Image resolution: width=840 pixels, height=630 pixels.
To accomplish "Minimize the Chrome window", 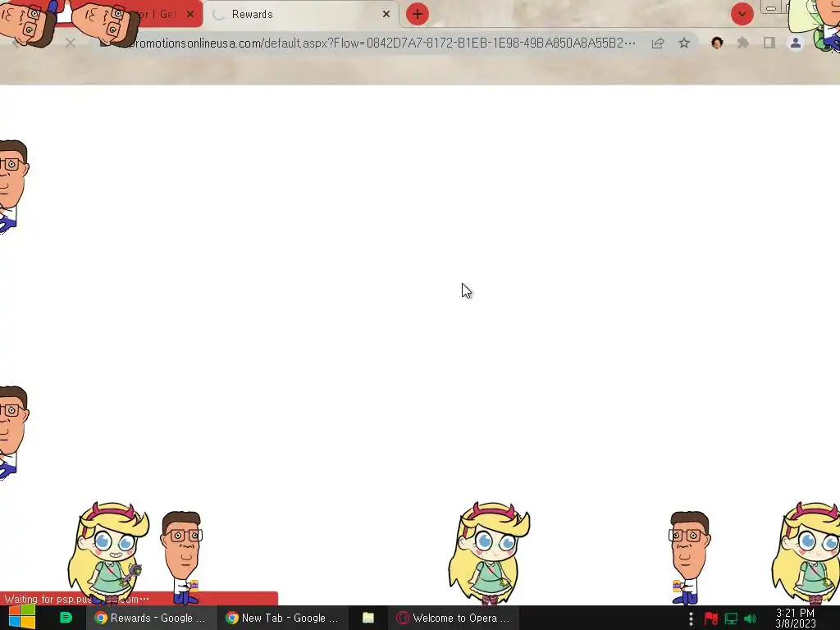I will coord(771,8).
